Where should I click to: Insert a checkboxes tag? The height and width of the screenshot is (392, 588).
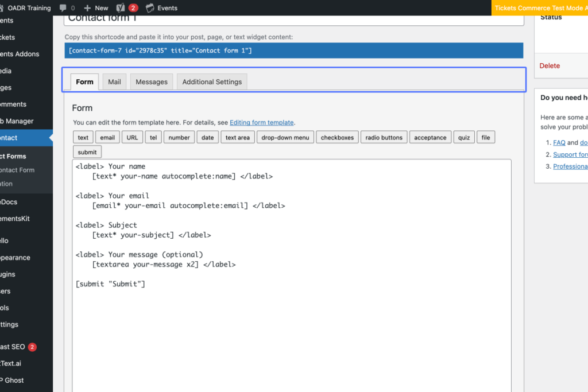click(x=338, y=138)
